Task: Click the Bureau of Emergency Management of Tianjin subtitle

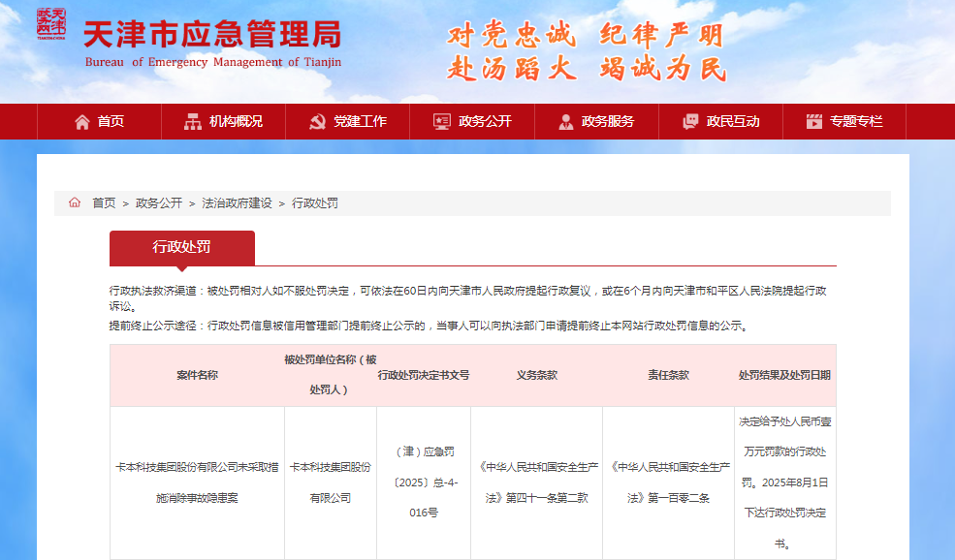Action: 212,62
